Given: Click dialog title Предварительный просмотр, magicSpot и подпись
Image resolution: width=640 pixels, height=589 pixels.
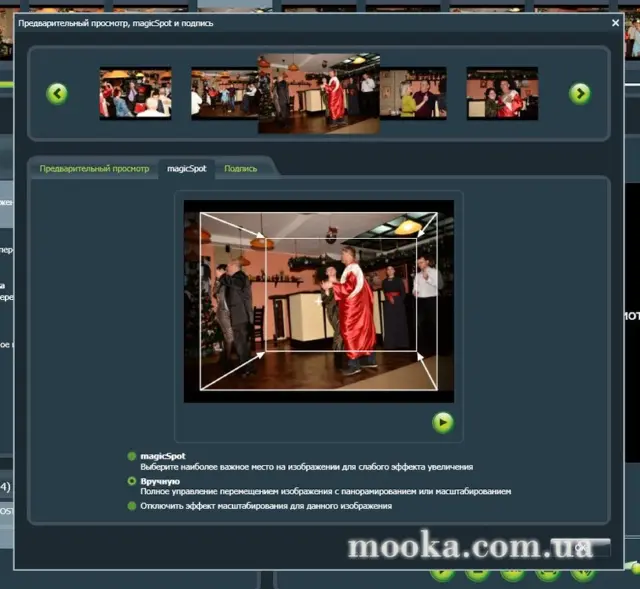Looking at the screenshot, I should 116,23.
